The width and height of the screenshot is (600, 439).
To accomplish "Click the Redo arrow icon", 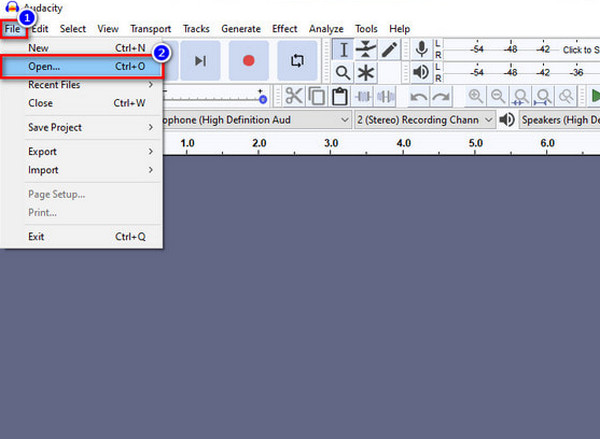I will (441, 96).
